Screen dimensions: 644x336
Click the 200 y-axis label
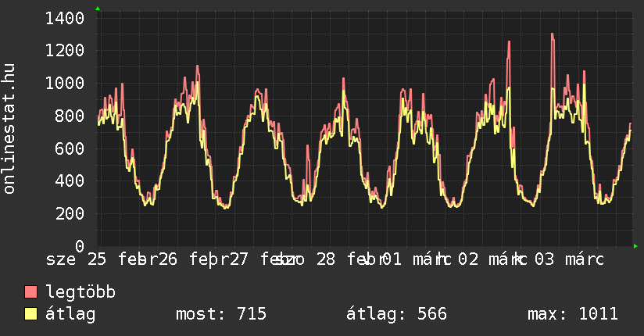coord(71,213)
